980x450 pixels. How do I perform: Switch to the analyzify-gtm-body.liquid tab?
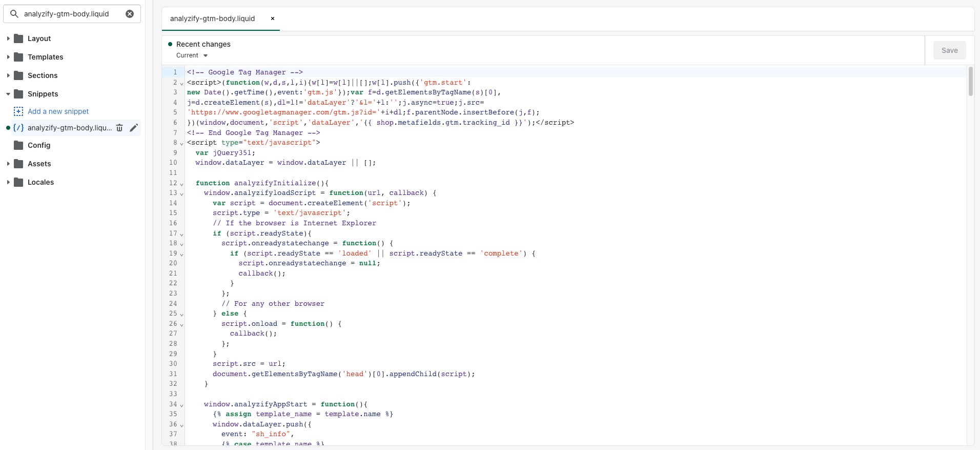click(x=212, y=18)
